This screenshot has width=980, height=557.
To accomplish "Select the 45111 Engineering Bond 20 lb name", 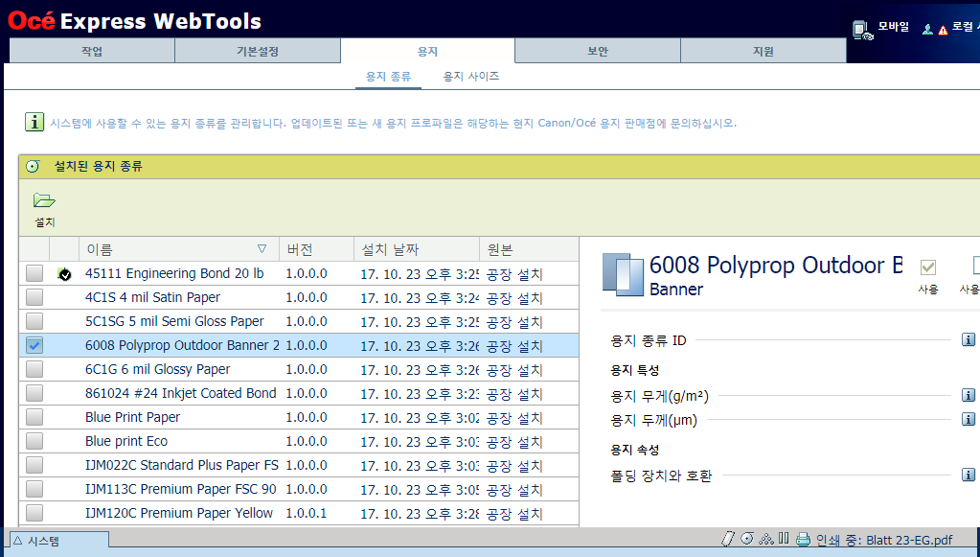I will point(174,274).
